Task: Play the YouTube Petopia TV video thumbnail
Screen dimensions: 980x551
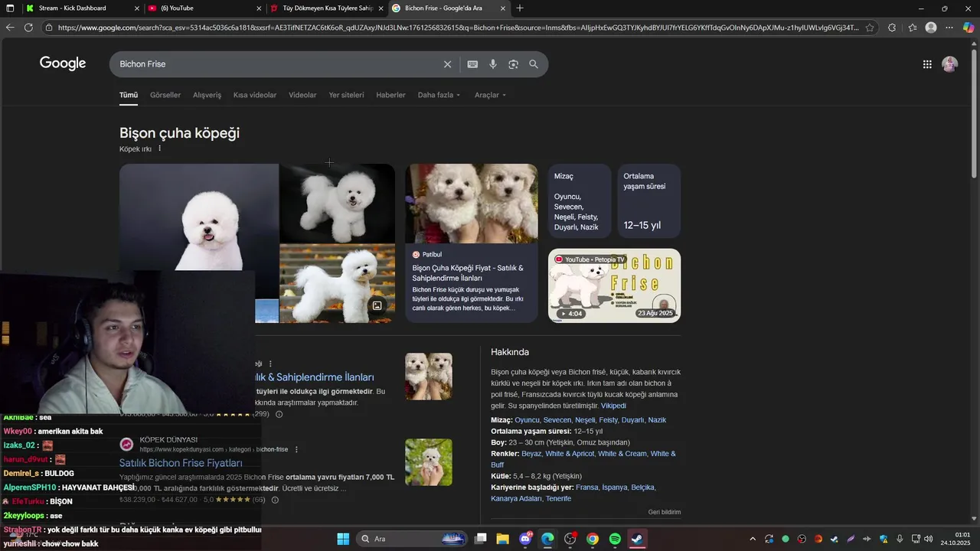Action: (x=614, y=285)
